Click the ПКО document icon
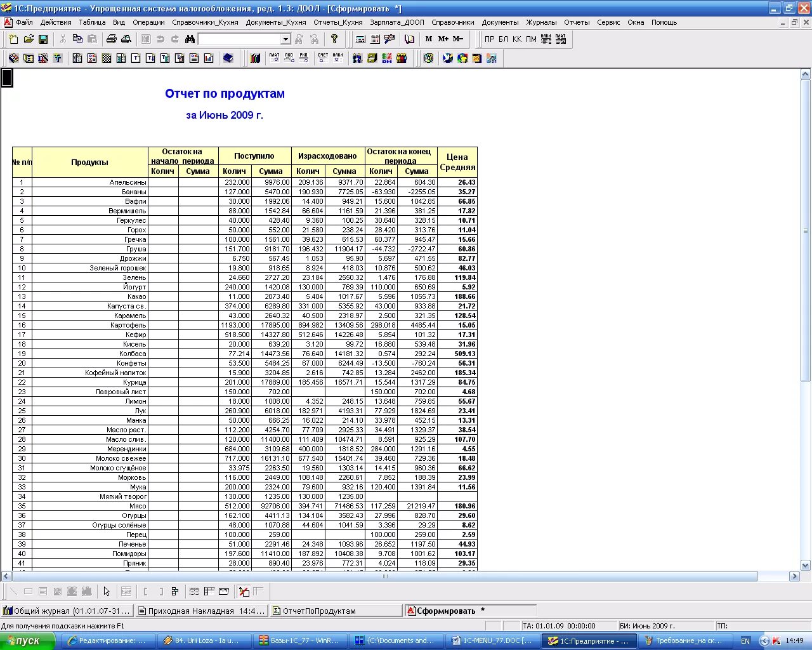The height and width of the screenshot is (650, 812). tap(289, 58)
